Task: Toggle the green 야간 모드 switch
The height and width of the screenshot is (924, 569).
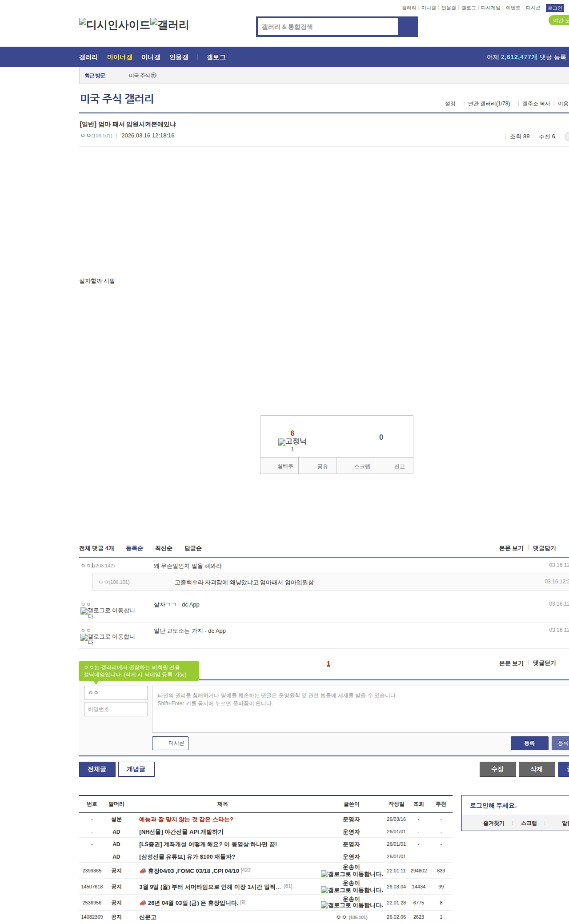Action: [559, 20]
